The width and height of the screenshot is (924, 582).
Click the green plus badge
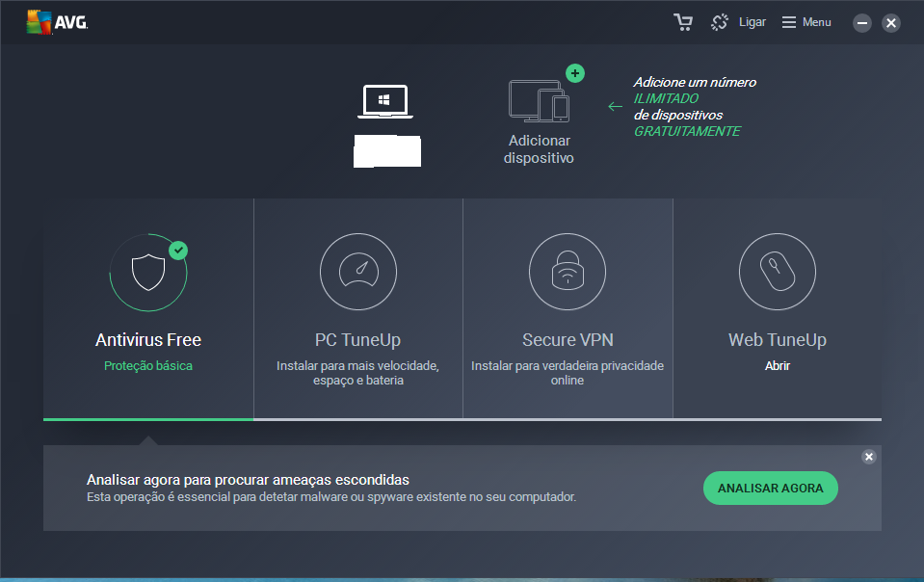click(x=575, y=73)
